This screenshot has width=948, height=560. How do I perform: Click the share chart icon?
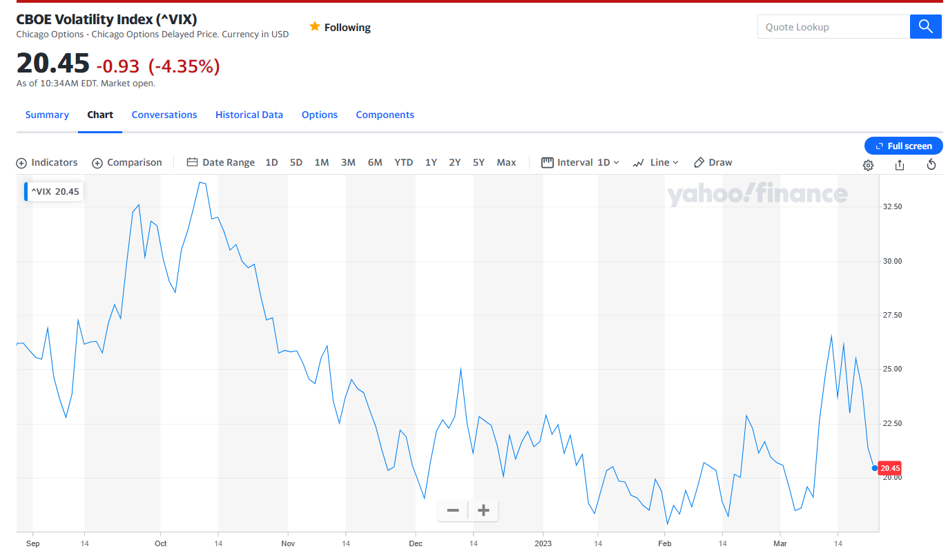899,164
